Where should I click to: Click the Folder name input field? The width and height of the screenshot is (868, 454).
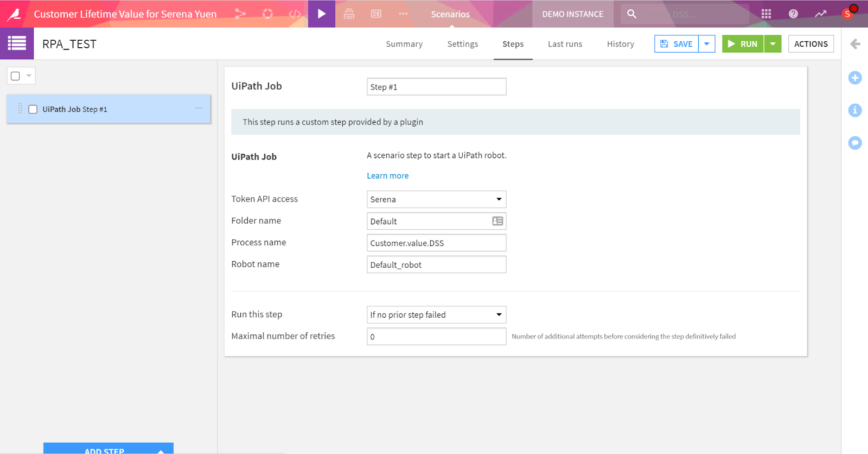(x=436, y=221)
